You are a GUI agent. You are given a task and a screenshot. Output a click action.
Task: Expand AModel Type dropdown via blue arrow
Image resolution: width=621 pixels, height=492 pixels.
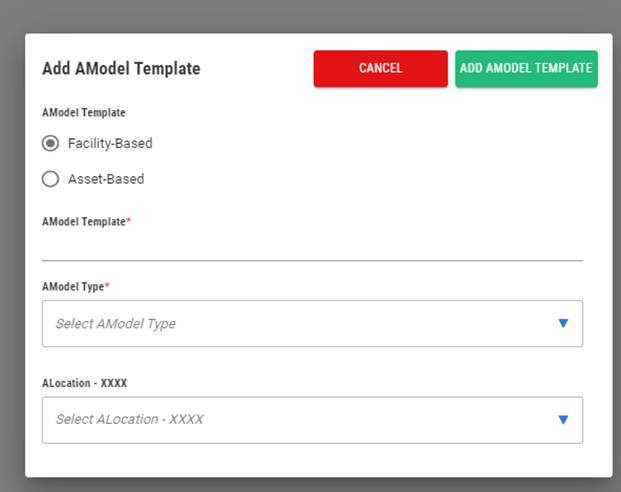pyautogui.click(x=563, y=323)
